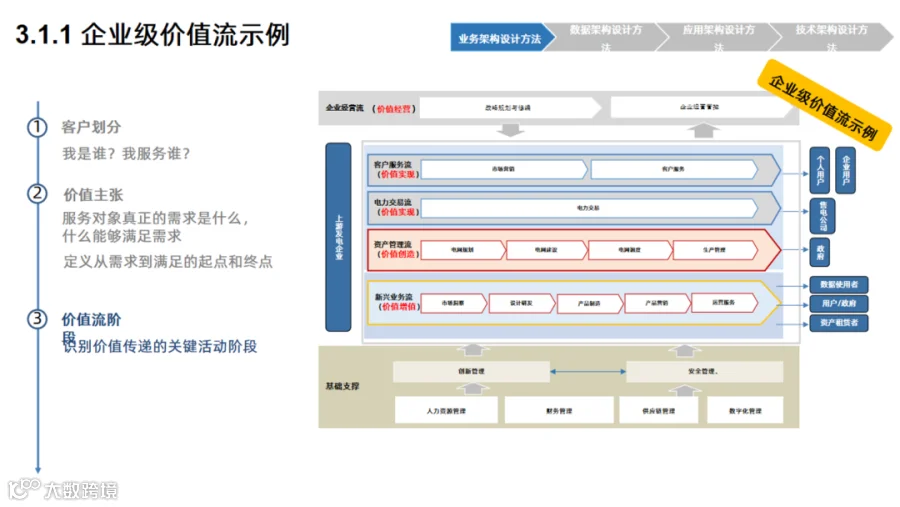900x507 pixels.
Task: Go to the 技术架构设计方法 step
Action: coord(831,38)
